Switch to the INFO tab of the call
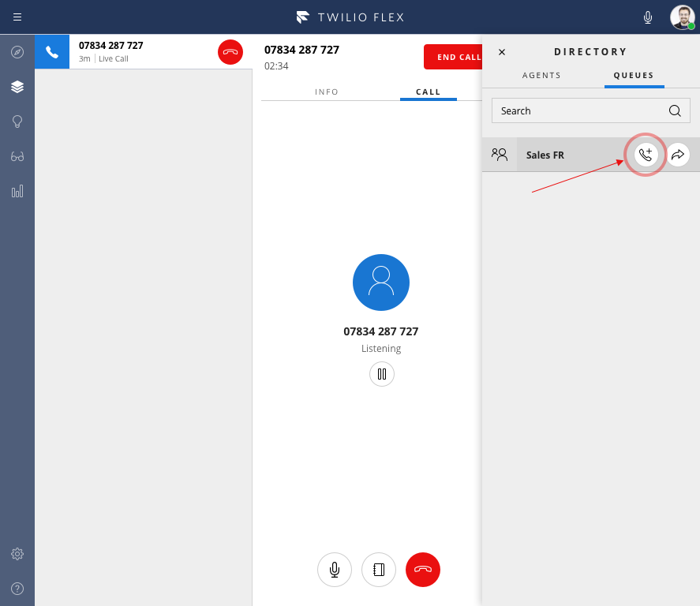Screen dimensions: 700x606 (327, 92)
